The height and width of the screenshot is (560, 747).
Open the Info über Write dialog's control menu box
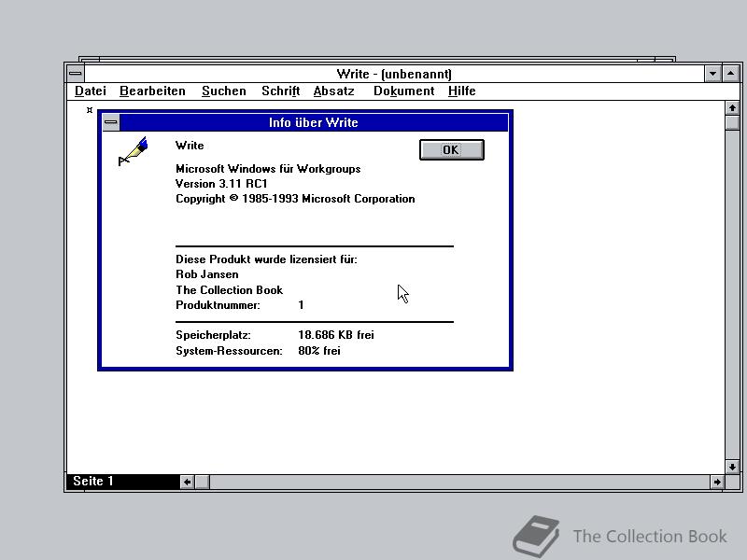(x=111, y=122)
